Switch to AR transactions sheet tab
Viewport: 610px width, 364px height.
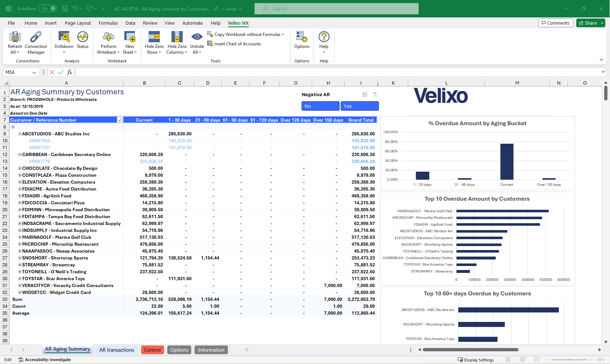pos(117,350)
